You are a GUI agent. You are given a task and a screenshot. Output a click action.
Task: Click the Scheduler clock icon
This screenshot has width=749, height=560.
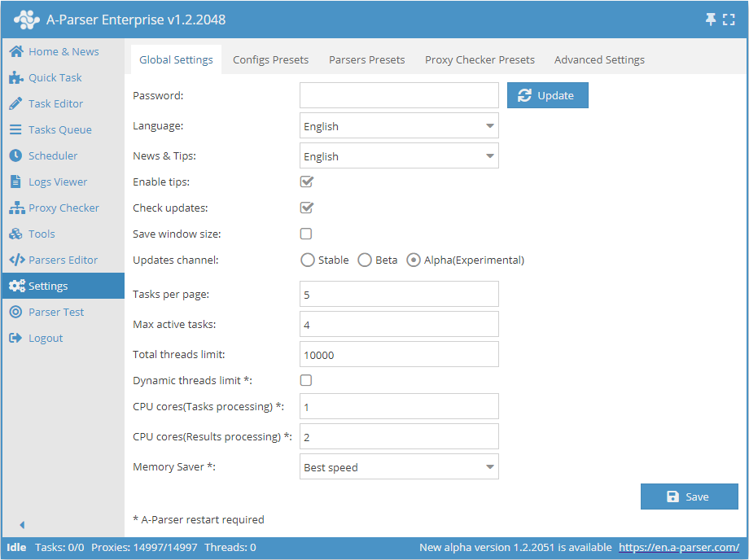click(15, 155)
